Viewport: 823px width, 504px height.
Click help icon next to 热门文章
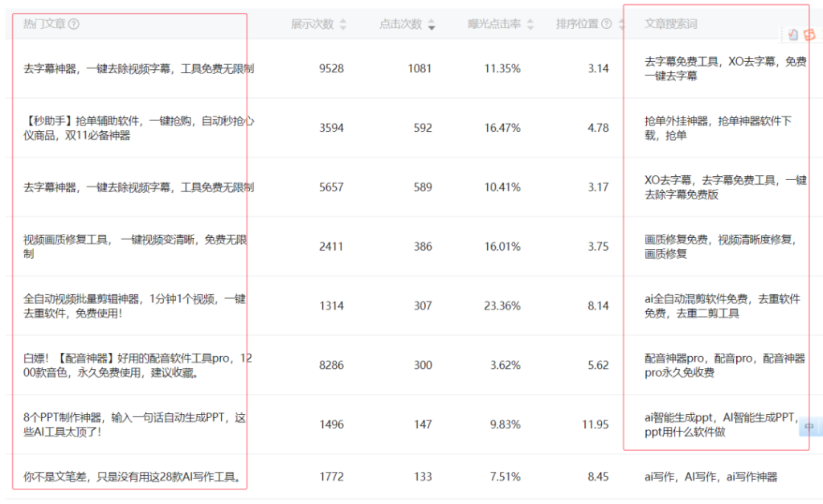point(74,24)
